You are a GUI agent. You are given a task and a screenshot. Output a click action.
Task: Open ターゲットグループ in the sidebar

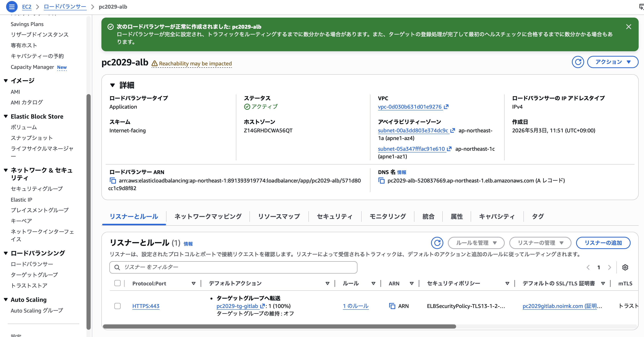click(34, 275)
